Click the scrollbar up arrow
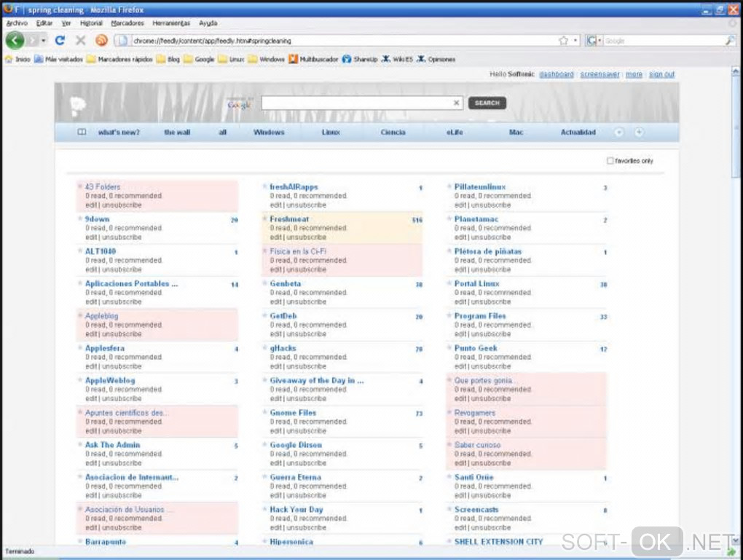 point(736,71)
